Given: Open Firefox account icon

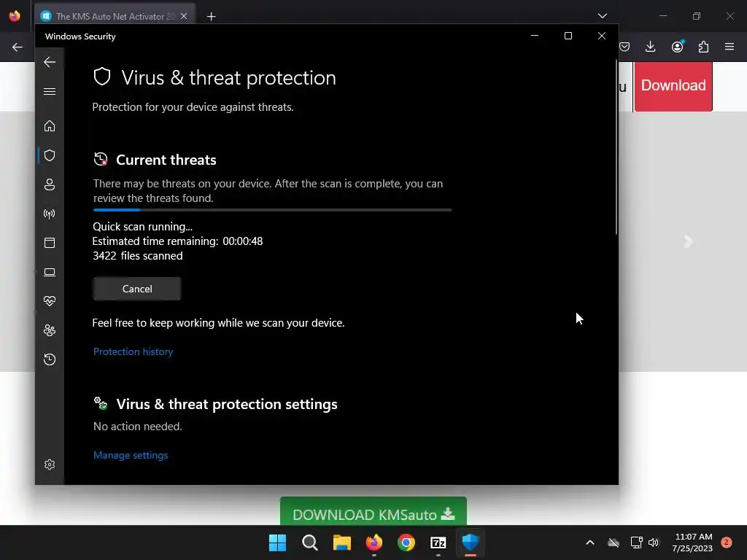Looking at the screenshot, I should [x=677, y=46].
